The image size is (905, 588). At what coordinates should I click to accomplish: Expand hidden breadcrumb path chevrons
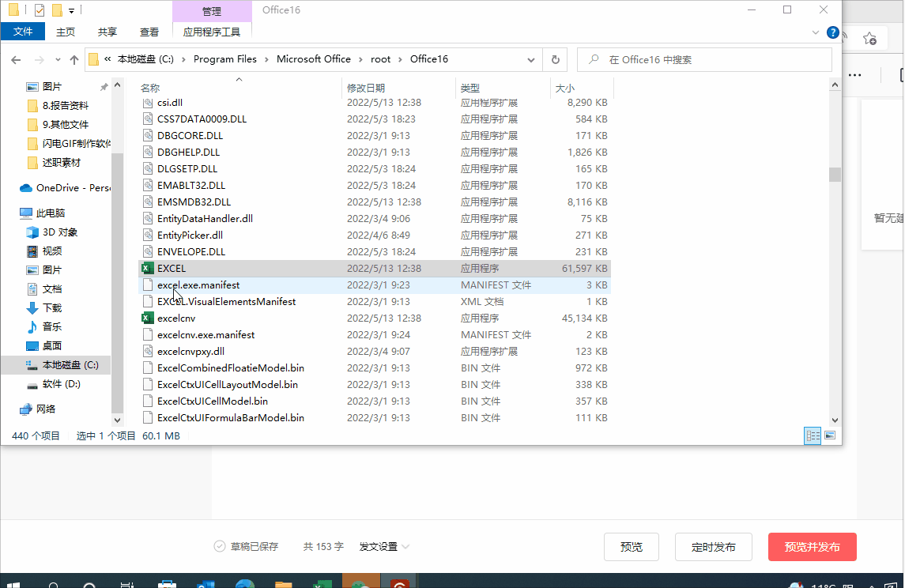tap(108, 58)
